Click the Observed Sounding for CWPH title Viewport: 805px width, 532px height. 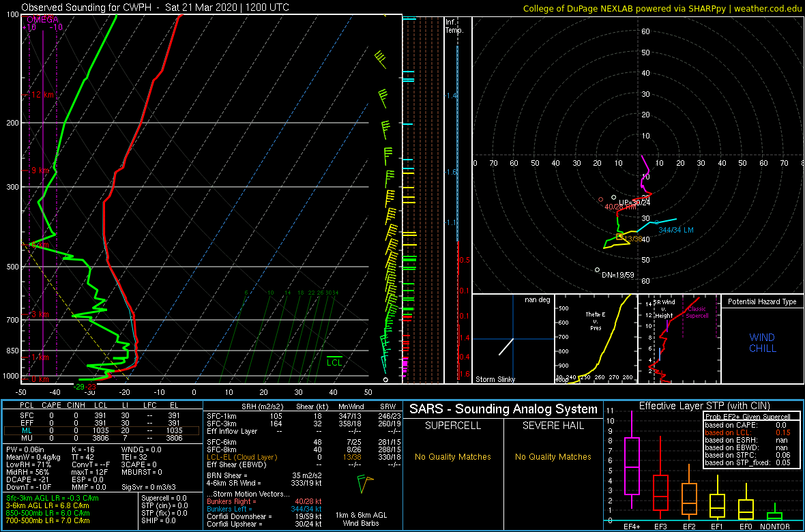(155, 8)
